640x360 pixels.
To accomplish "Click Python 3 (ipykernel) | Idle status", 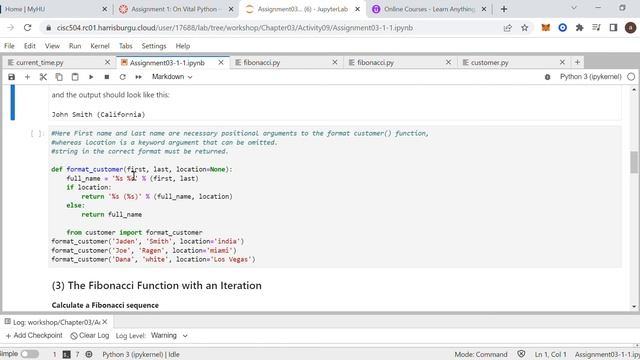I will [141, 354].
